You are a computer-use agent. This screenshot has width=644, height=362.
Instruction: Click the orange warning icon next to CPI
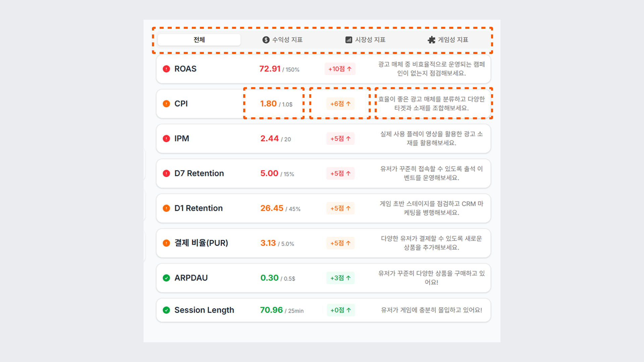[166, 104]
